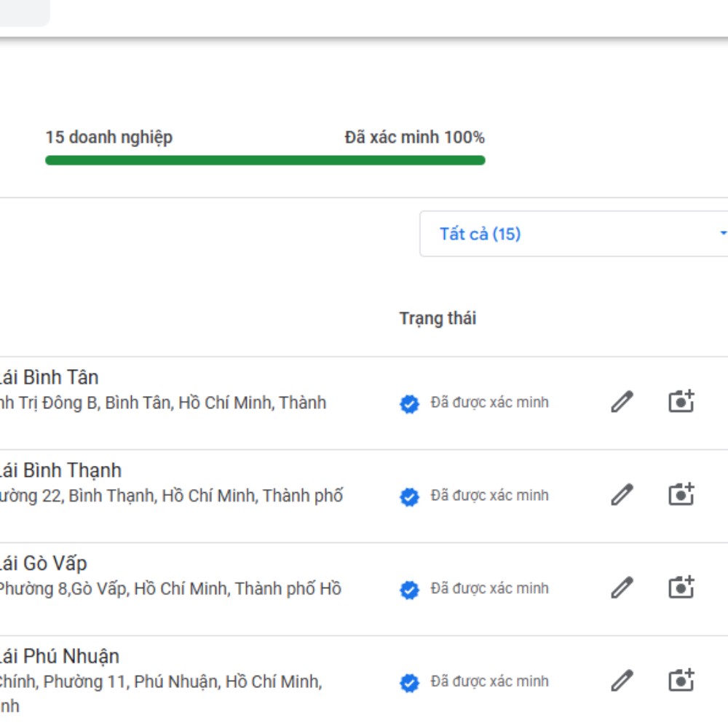This screenshot has height=728, width=728.
Task: Open the Gò Vấp business listing
Action: 42,564
